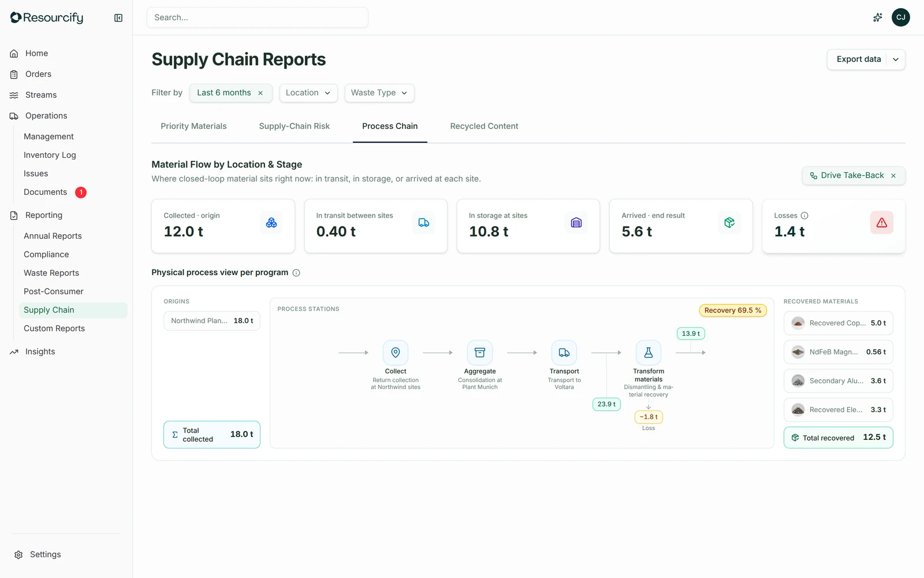Click the Aggregate station archive icon

[480, 353]
